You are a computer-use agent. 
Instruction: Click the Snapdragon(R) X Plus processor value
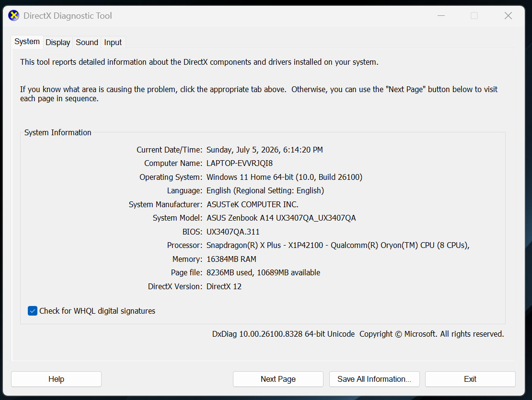point(338,246)
